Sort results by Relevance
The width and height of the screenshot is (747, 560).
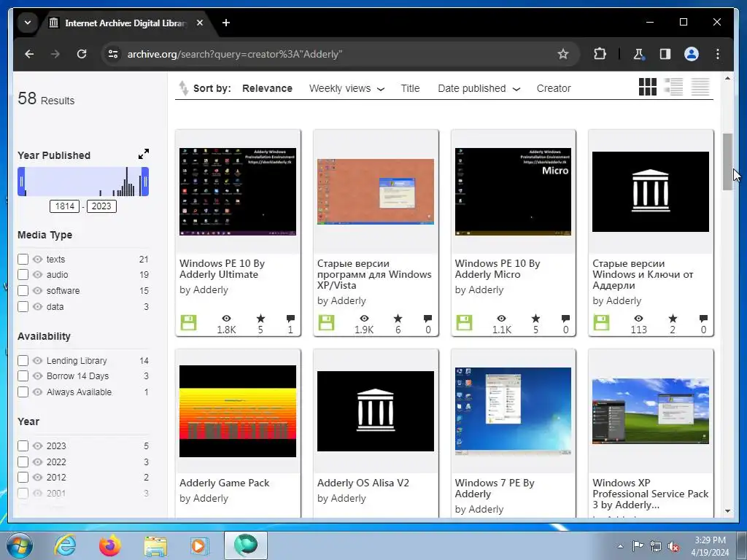click(267, 88)
